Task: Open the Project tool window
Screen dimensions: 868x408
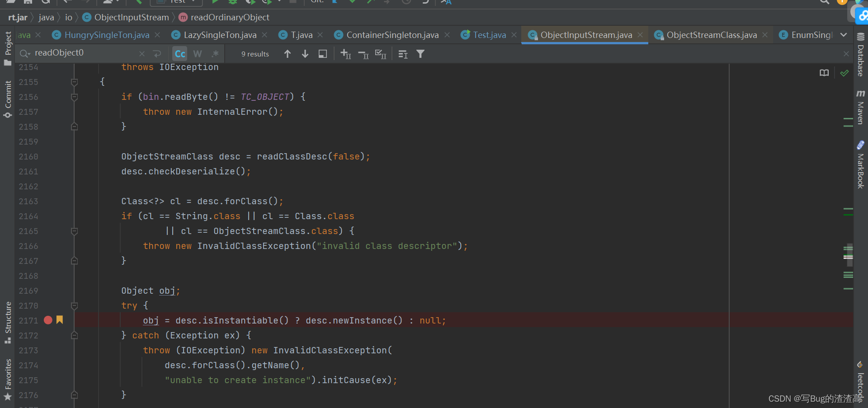Action: point(8,48)
